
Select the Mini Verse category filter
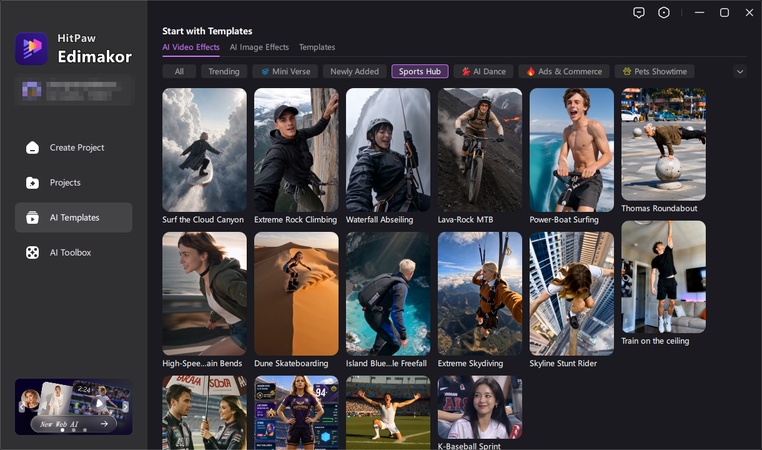pyautogui.click(x=285, y=71)
